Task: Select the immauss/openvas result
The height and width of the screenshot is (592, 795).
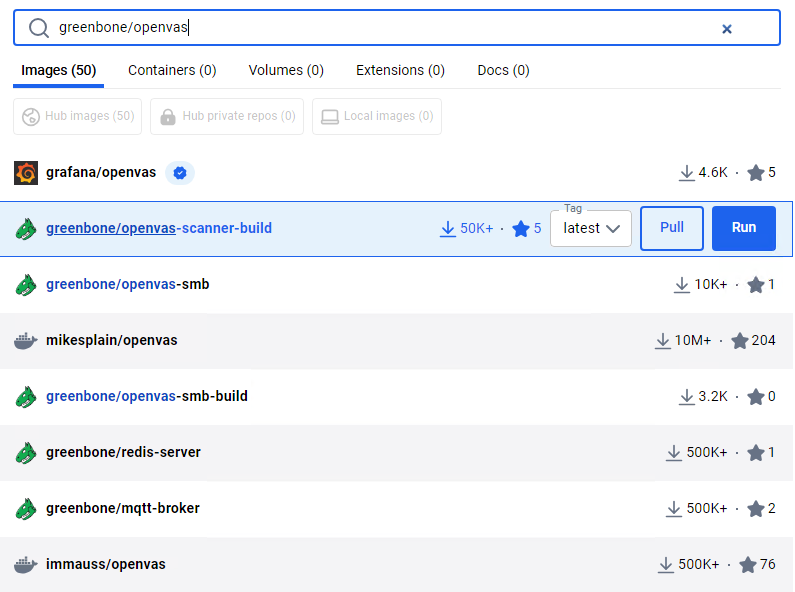Action: point(396,565)
